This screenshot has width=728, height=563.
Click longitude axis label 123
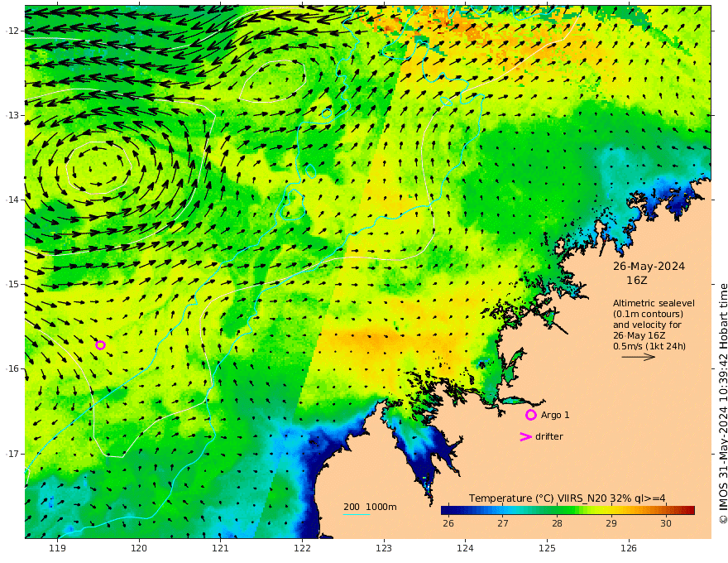[384, 548]
